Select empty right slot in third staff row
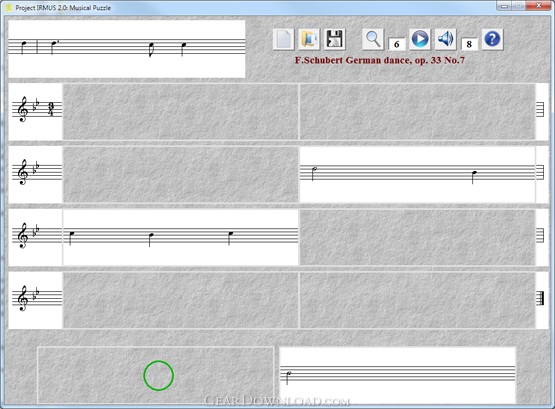 coord(417,237)
